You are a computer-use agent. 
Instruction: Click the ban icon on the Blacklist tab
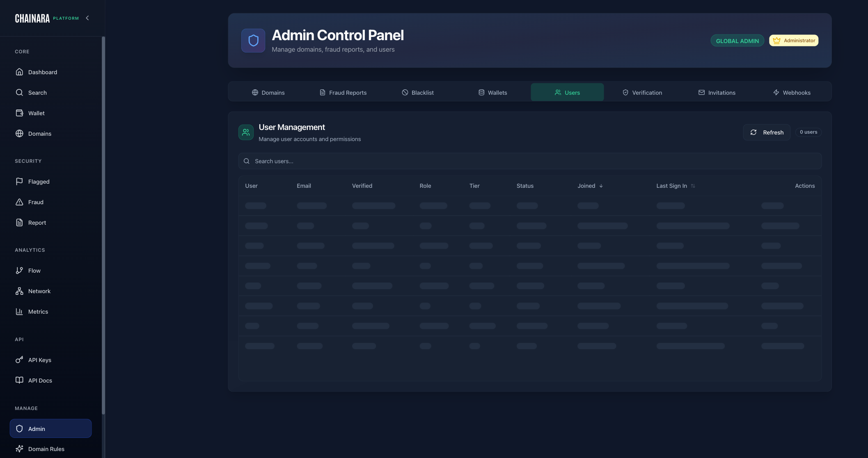tap(405, 92)
